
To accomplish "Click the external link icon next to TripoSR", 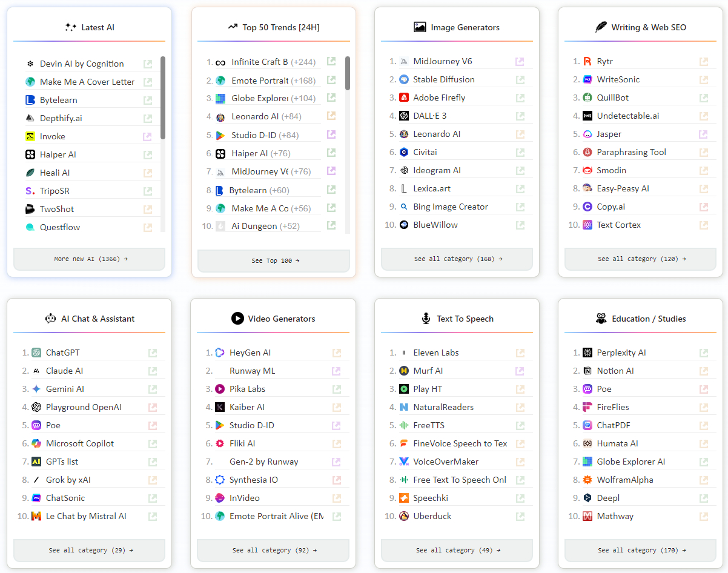I will 148,191.
